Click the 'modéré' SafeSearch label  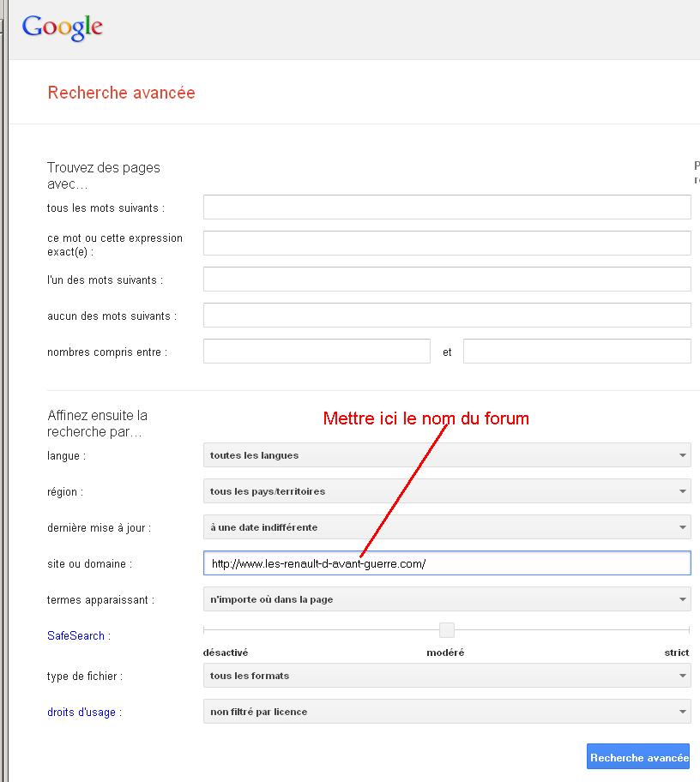pos(445,653)
